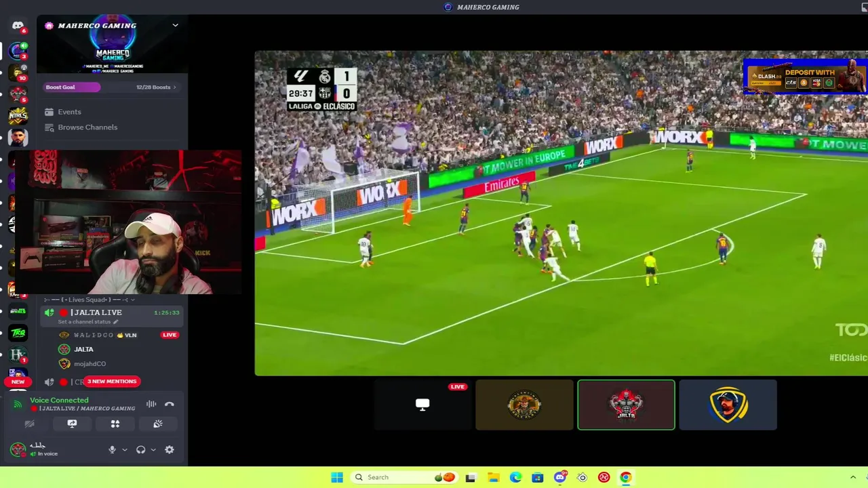This screenshot has width=868, height=488.
Task: Edit Set a channel status
Action: pyautogui.click(x=88, y=322)
